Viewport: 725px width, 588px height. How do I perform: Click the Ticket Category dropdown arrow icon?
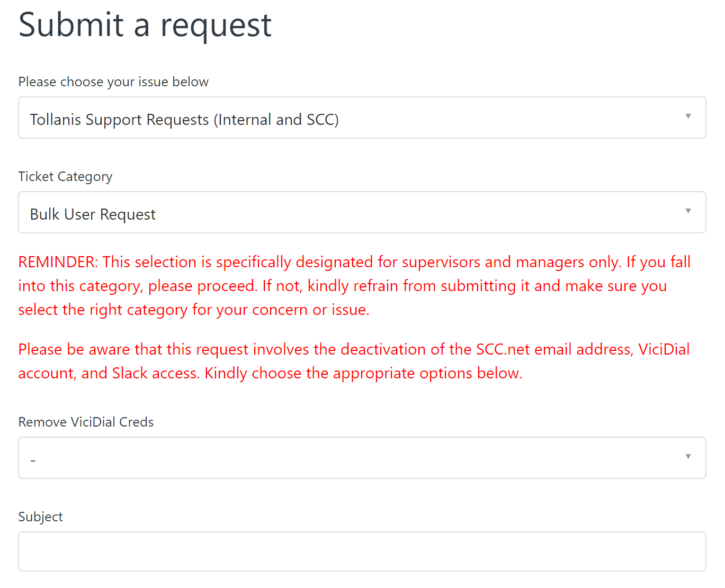click(688, 211)
